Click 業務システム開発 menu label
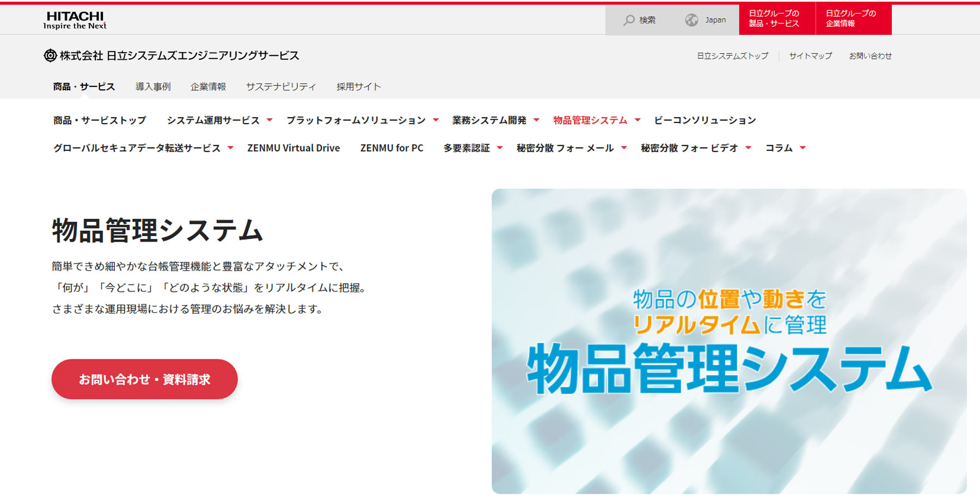Screen dimensions: 980x504 point(489,120)
